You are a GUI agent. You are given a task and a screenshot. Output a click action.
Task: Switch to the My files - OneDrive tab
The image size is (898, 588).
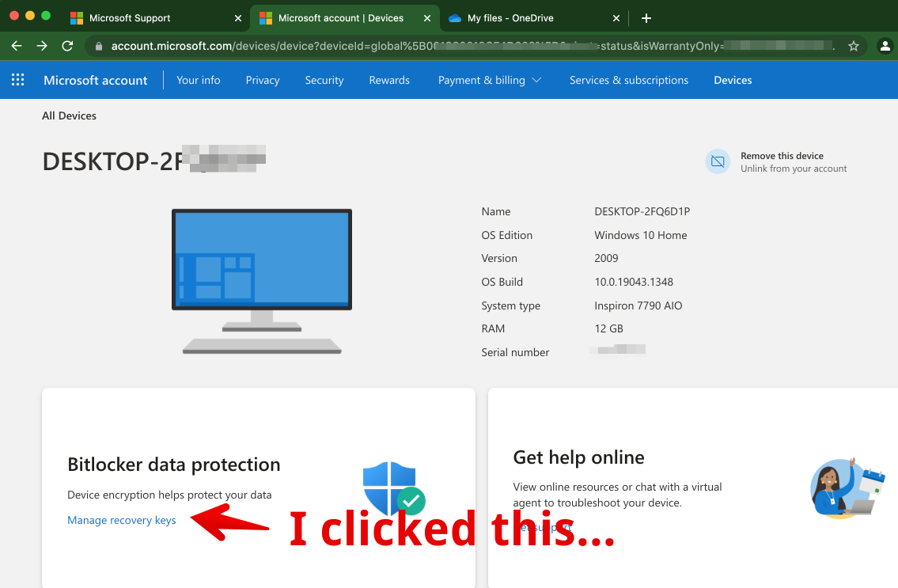[x=521, y=18]
